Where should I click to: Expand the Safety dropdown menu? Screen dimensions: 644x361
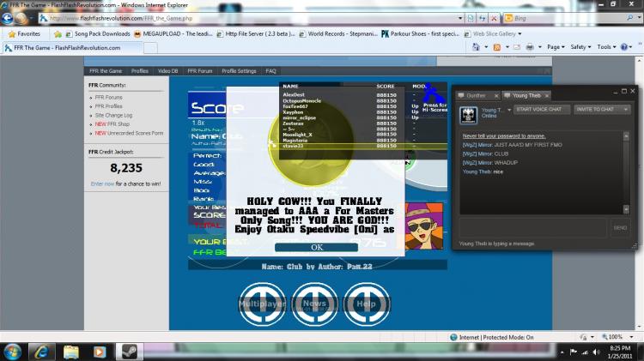(x=580, y=47)
